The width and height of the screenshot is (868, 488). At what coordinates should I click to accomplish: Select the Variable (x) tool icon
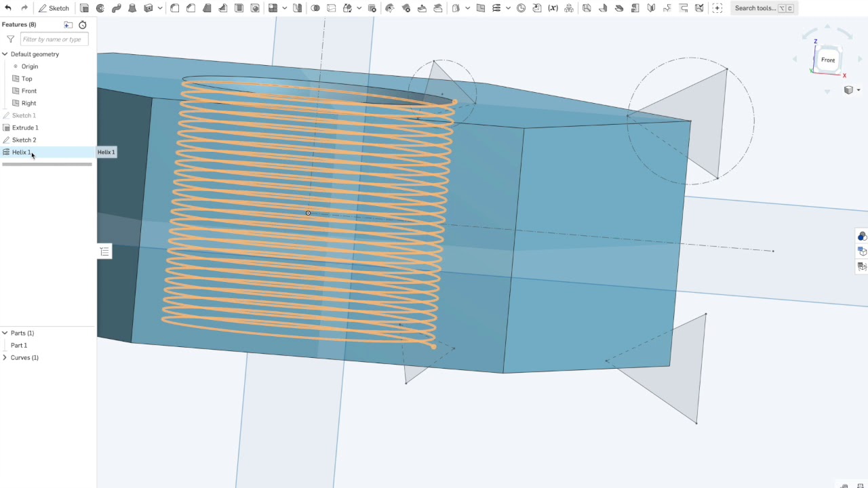[x=553, y=8]
